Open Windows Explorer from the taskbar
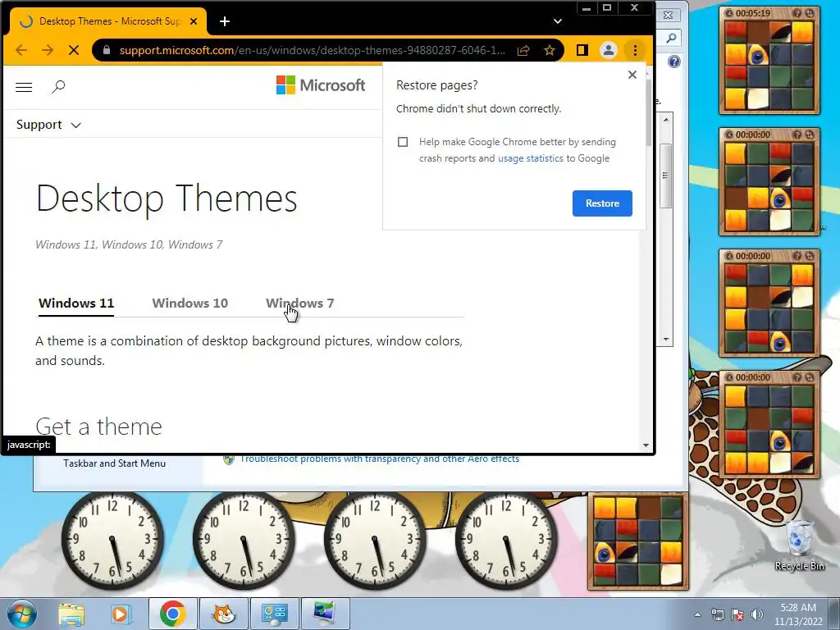This screenshot has height=630, width=840. (x=71, y=614)
